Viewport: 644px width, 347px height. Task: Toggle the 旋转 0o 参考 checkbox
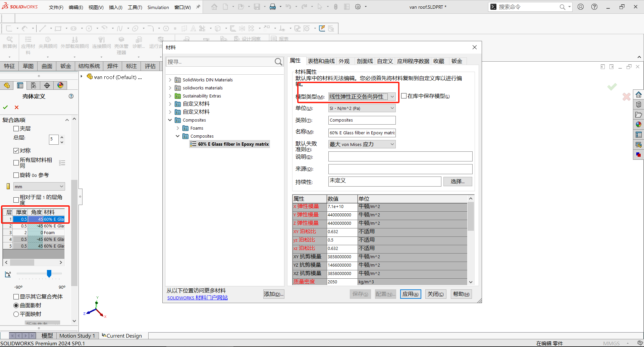tap(16, 175)
